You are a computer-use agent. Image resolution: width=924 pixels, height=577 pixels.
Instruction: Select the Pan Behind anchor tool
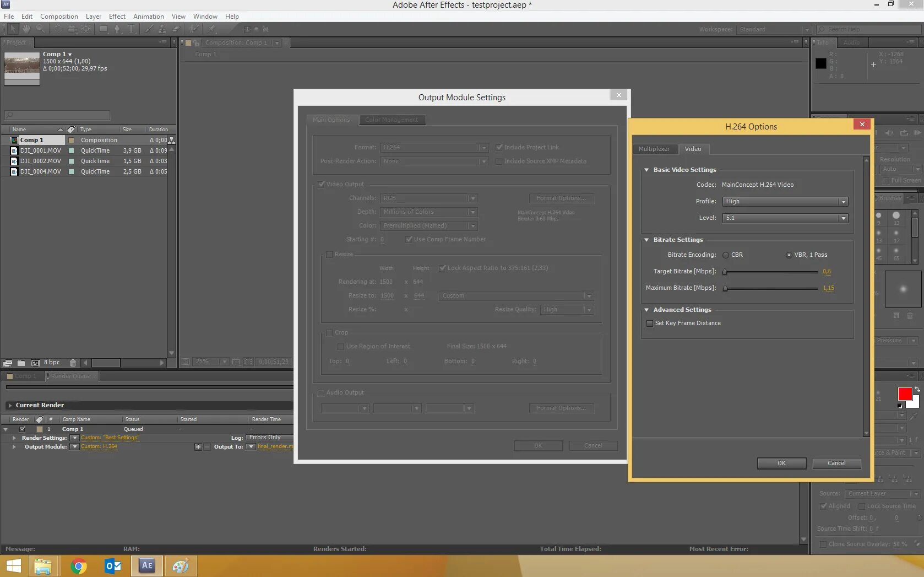[x=86, y=29]
